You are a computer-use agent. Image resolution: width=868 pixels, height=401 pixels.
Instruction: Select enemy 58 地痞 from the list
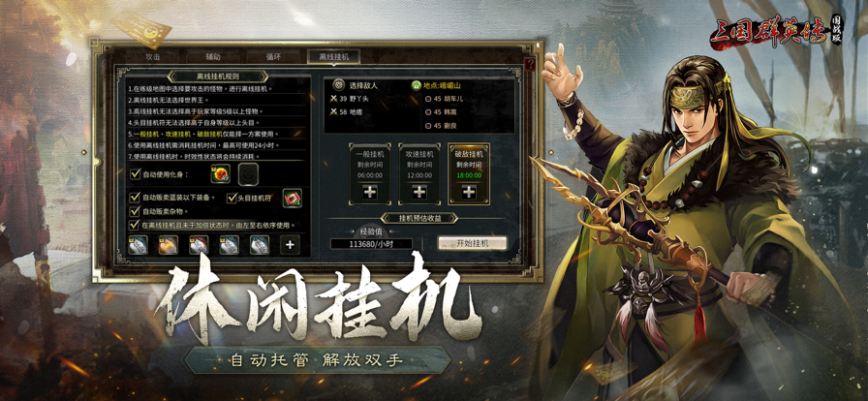click(x=350, y=112)
